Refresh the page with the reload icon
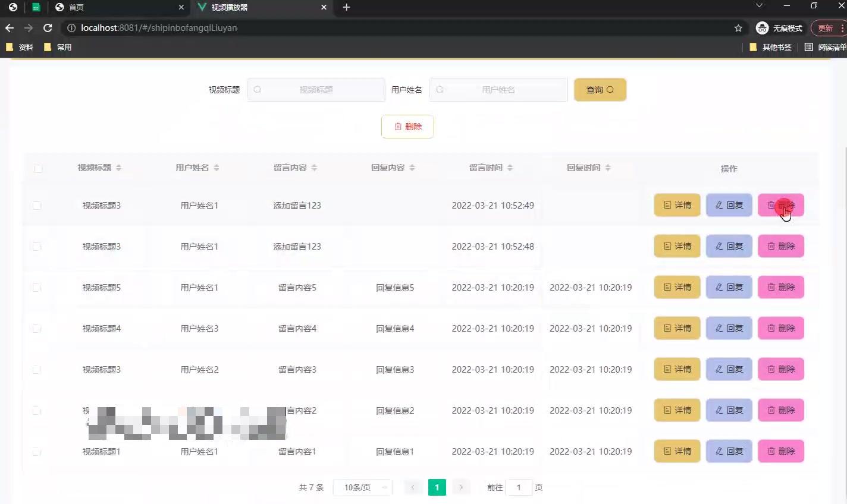The height and width of the screenshot is (504, 847). (x=48, y=27)
